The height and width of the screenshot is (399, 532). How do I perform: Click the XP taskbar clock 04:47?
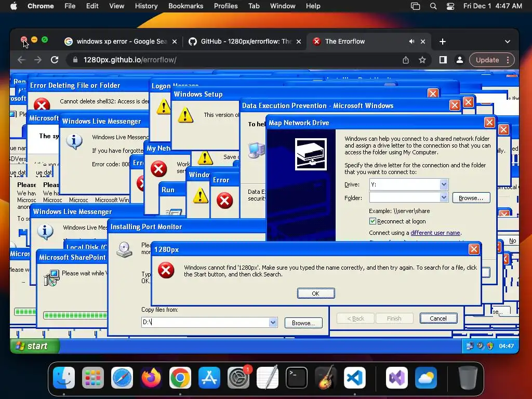coord(506,346)
